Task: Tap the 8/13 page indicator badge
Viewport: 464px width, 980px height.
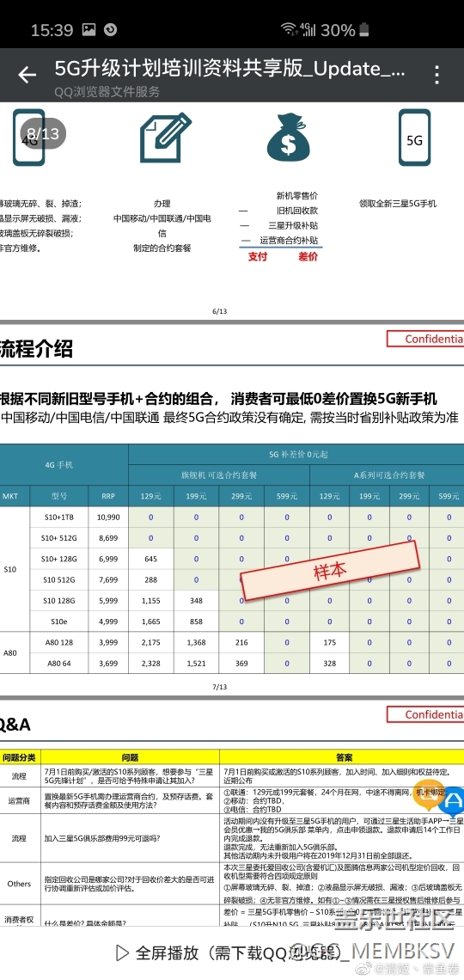Action: pos(43,133)
